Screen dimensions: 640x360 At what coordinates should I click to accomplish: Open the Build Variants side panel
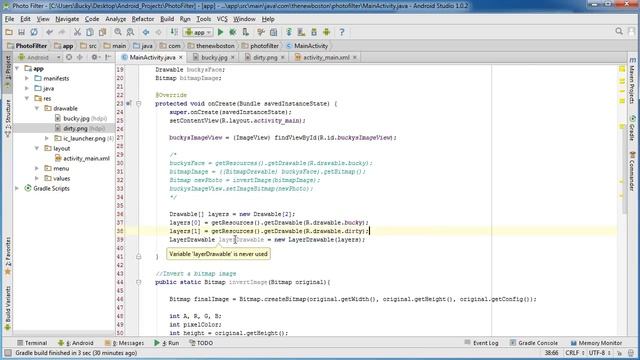click(x=8, y=309)
